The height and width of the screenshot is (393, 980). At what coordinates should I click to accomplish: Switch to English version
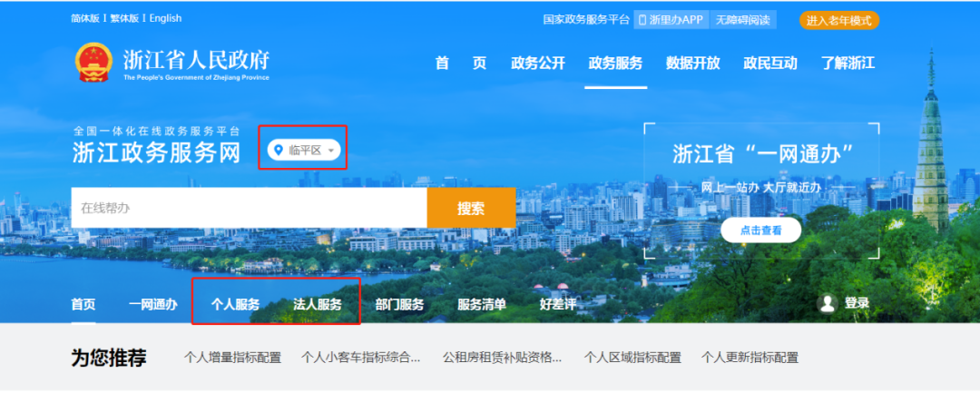coord(166,18)
